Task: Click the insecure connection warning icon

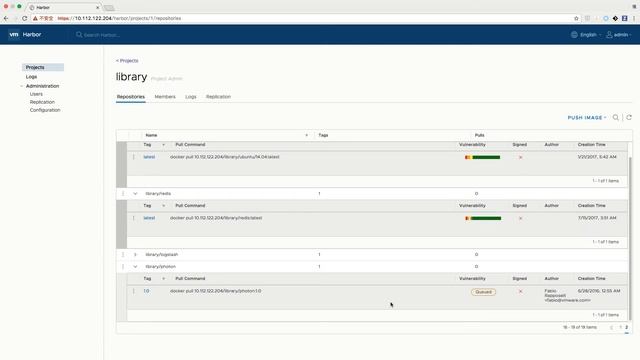Action: coord(36,18)
